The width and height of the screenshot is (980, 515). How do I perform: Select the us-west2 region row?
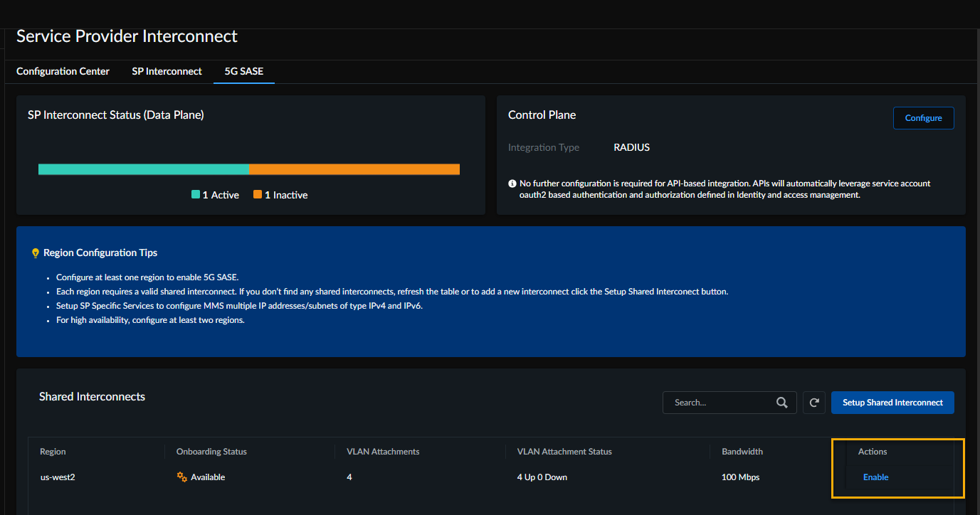point(58,477)
